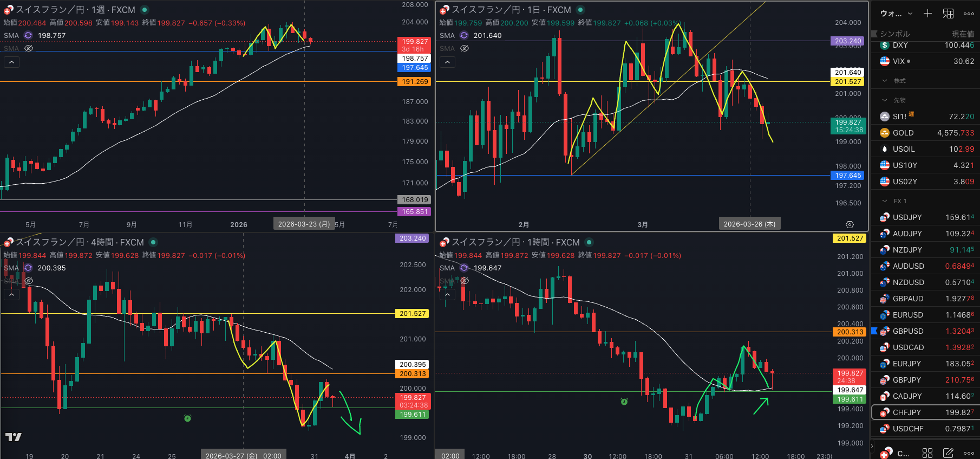Collapse indicator legend on the daily chart
980x459 pixels.
coord(447,62)
